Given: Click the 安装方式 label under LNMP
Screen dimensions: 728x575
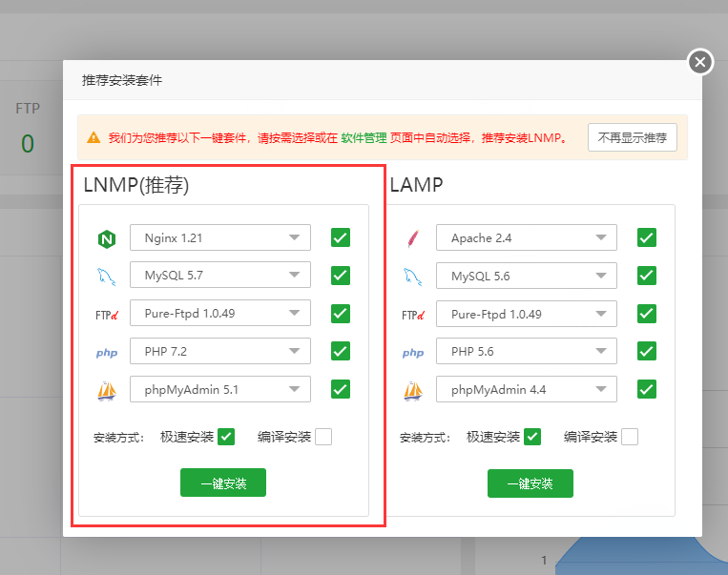Looking at the screenshot, I should point(119,438).
